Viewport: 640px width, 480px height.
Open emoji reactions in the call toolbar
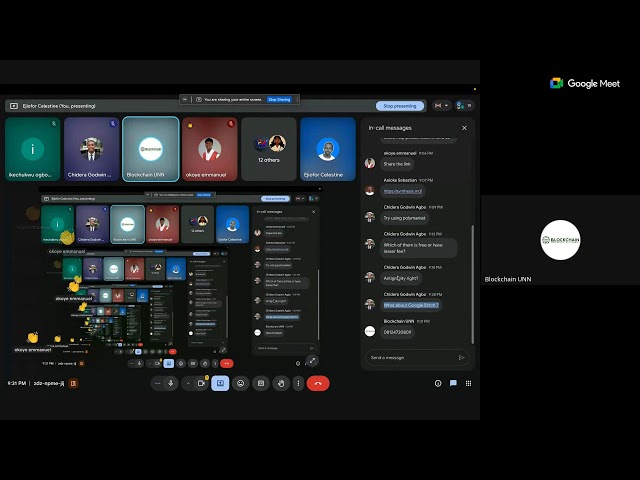240,383
